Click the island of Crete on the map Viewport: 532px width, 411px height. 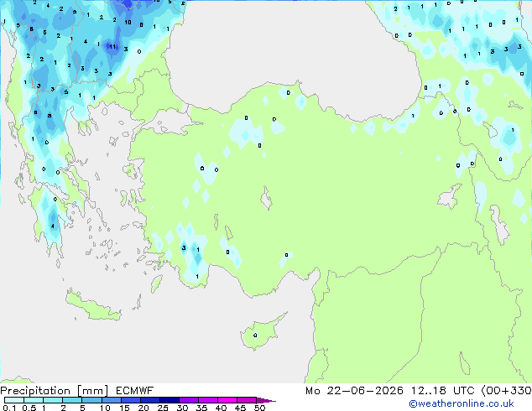(92, 306)
